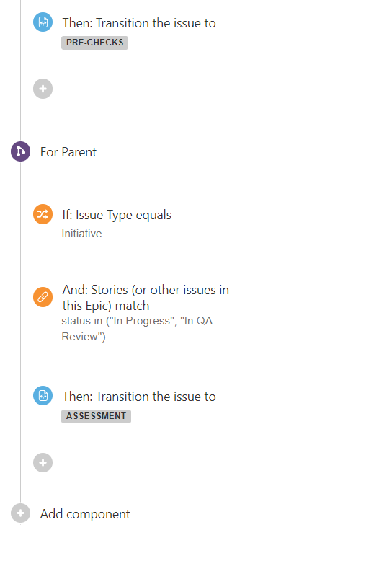This screenshot has height=574, width=392.
Task: Open the PRE-CHECKS status badge
Action: (x=94, y=43)
